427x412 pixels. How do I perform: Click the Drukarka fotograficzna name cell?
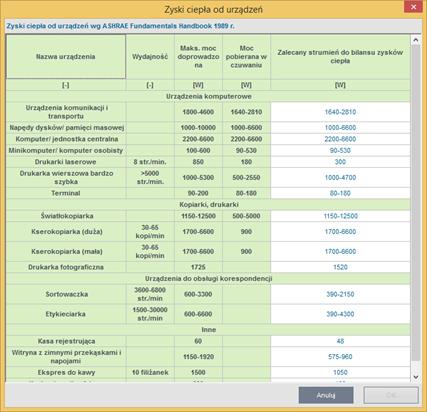coord(66,267)
